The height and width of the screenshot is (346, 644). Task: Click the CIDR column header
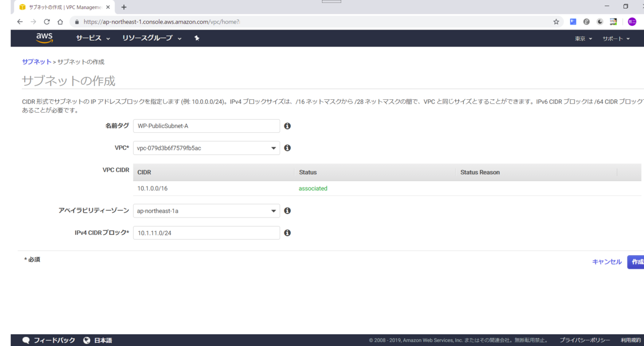tap(214, 172)
